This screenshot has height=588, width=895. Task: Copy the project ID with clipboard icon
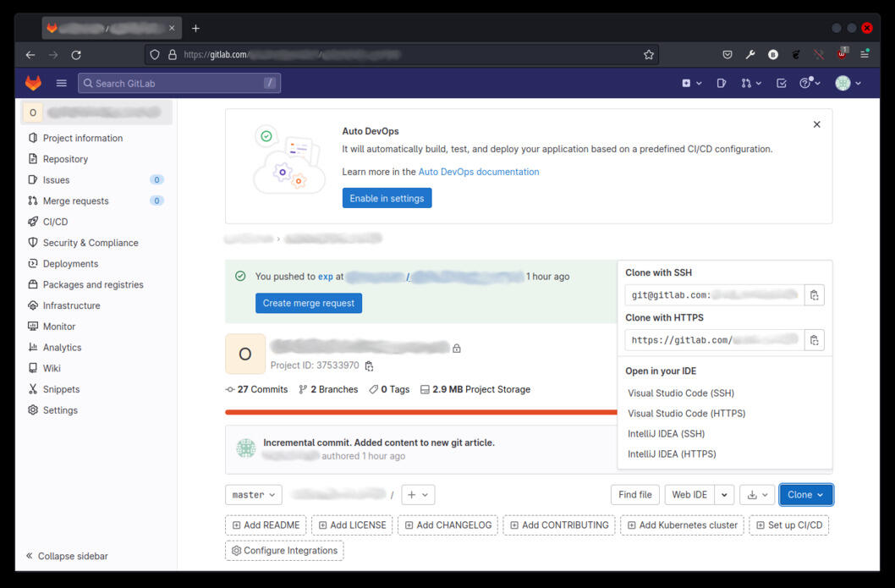[x=370, y=366]
